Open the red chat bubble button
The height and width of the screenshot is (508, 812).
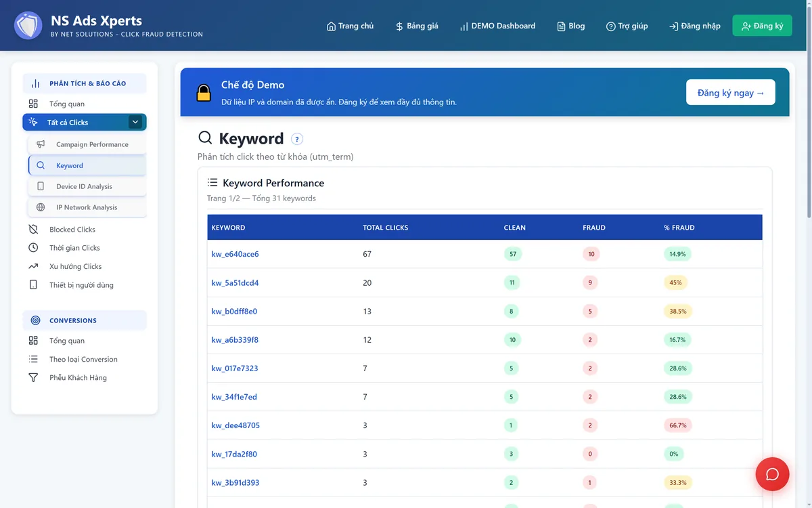tap(772, 474)
